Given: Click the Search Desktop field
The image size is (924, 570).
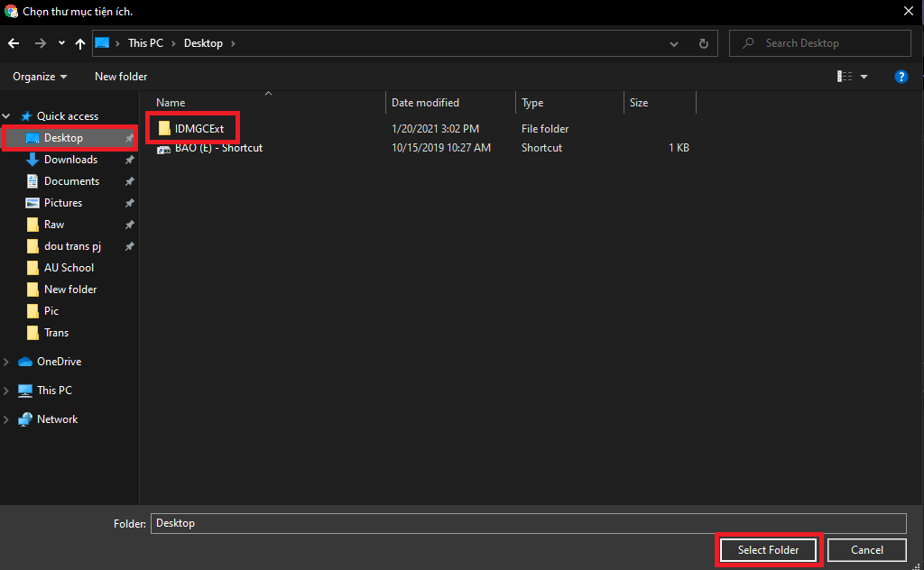Looking at the screenshot, I should (x=819, y=43).
